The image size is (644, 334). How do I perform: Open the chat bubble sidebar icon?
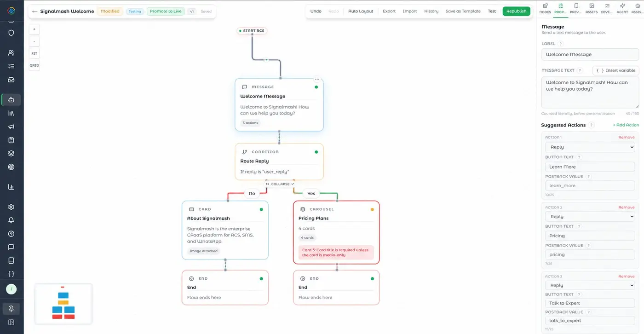coord(11,247)
